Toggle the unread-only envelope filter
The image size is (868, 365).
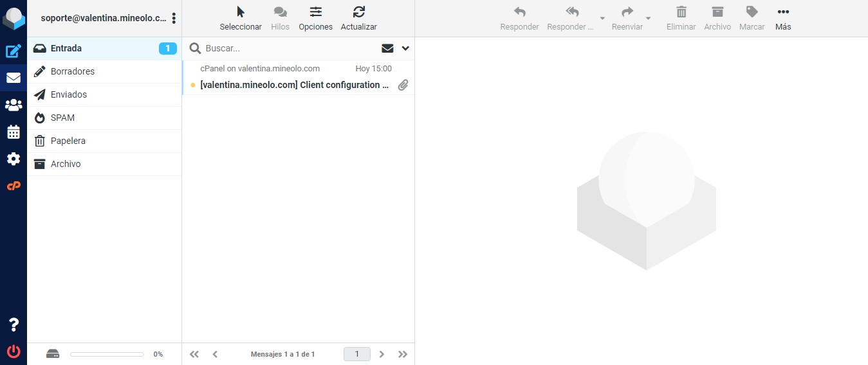click(387, 48)
